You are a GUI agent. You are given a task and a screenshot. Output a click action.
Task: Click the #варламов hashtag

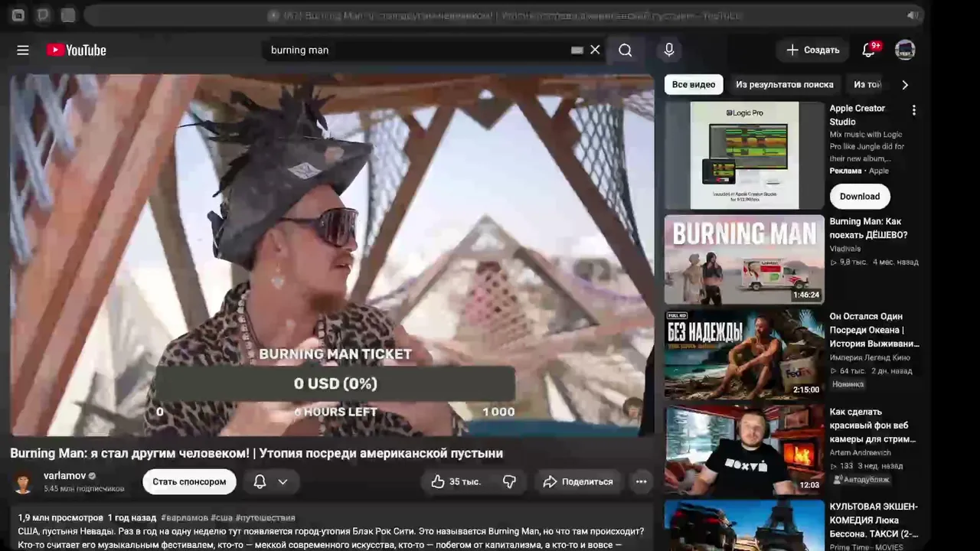coord(185,518)
